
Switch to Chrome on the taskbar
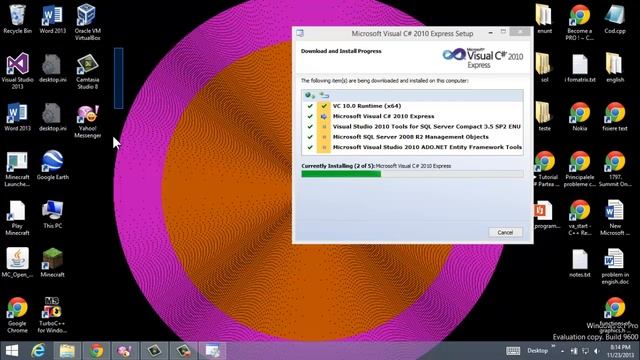[96, 351]
